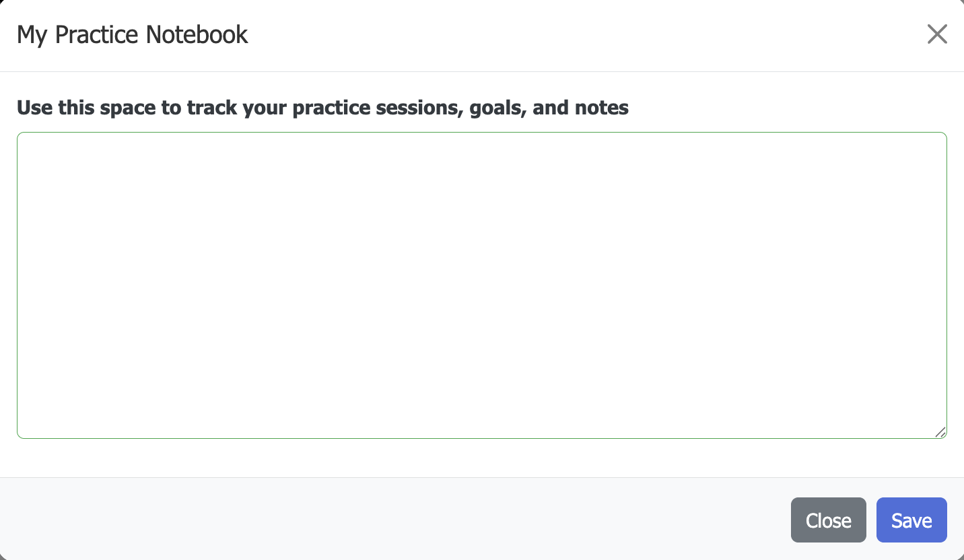Click the bold label above the textarea
Screen dimensions: 964x560
[x=322, y=108]
